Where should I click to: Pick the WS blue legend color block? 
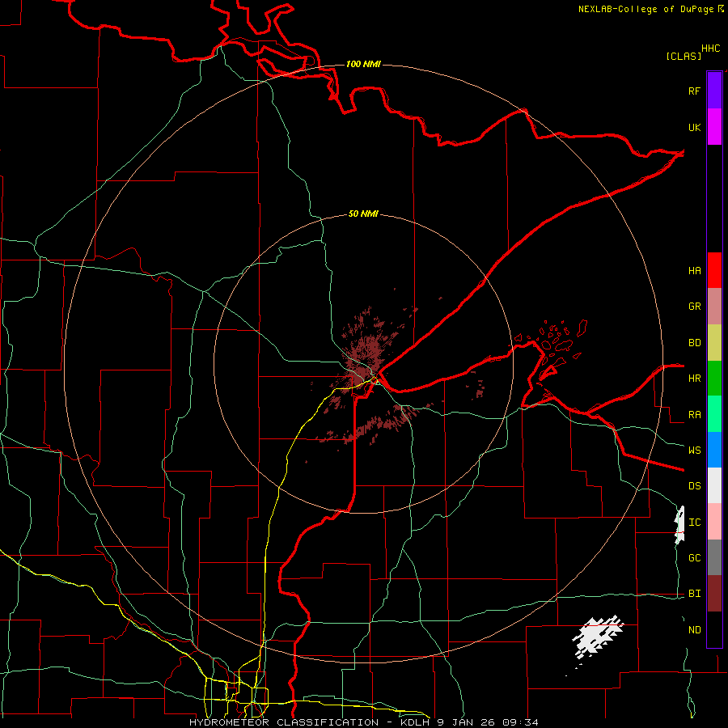[x=714, y=450]
